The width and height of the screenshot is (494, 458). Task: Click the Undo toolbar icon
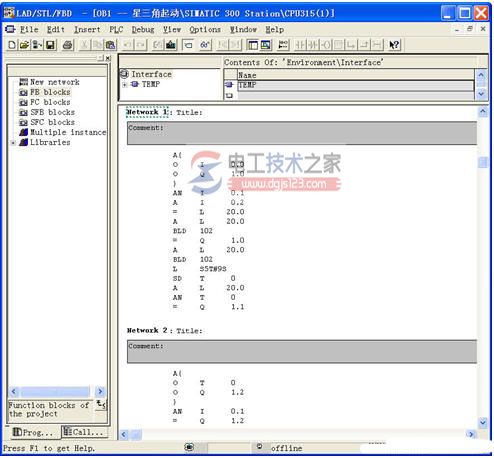tap(128, 45)
